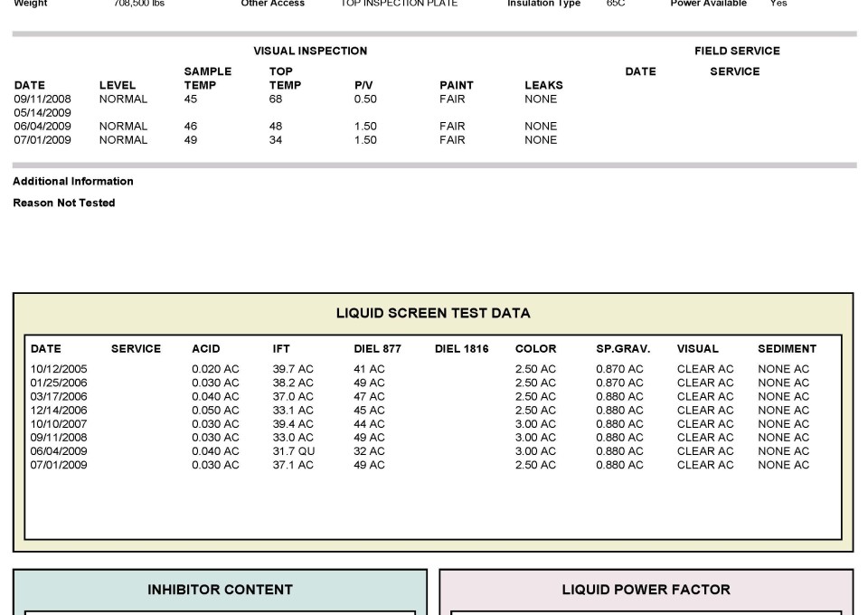Select sample temp 45 for 09/11/2008
This screenshot has height=615, width=868.
(x=191, y=99)
